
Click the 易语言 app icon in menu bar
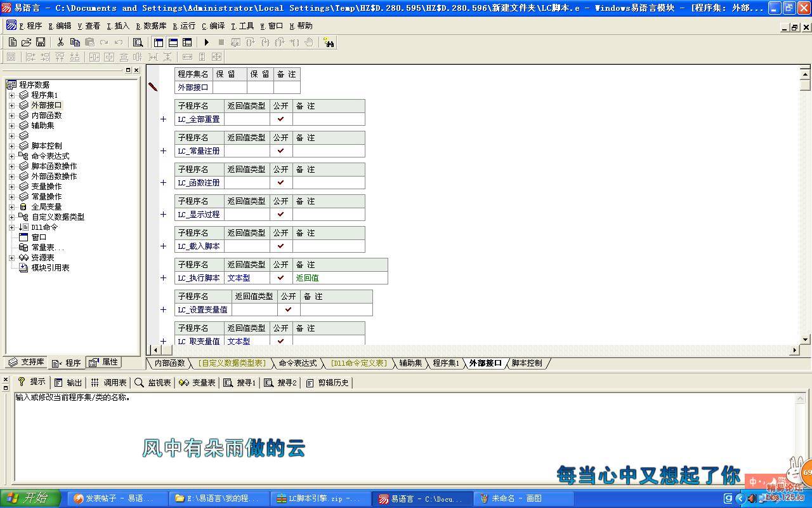click(11, 25)
